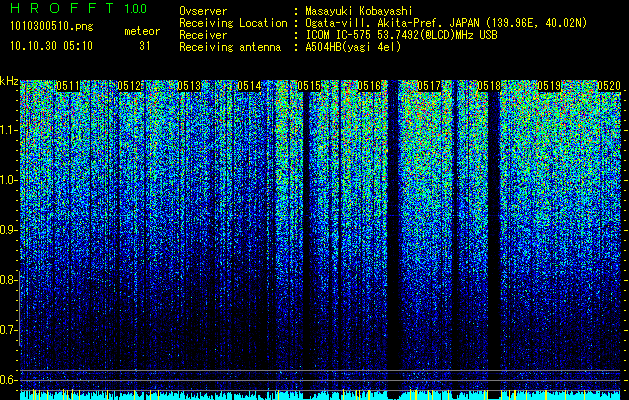Screen dimensions: 629x400
Task: Click receiver text ICOM IC-575 53.7492 MHz USB
Action: click(x=401, y=35)
